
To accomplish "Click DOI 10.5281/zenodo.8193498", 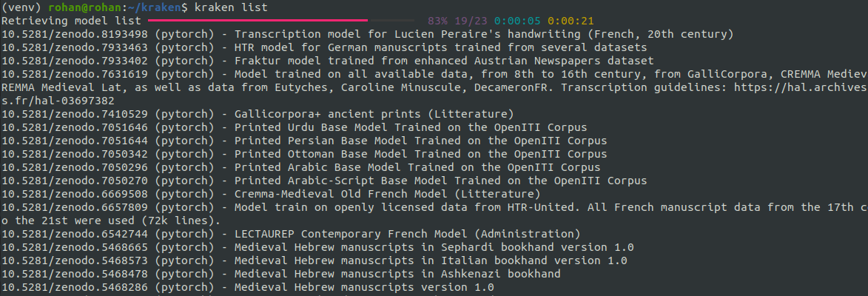I will click(x=74, y=34).
